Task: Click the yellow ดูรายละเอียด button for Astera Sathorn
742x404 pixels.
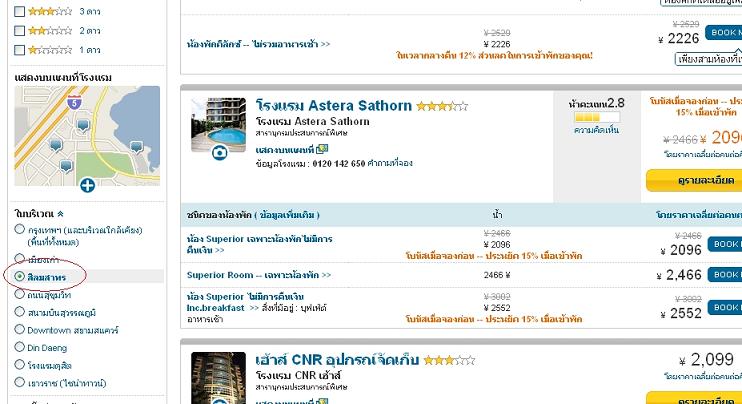Action: 694,180
